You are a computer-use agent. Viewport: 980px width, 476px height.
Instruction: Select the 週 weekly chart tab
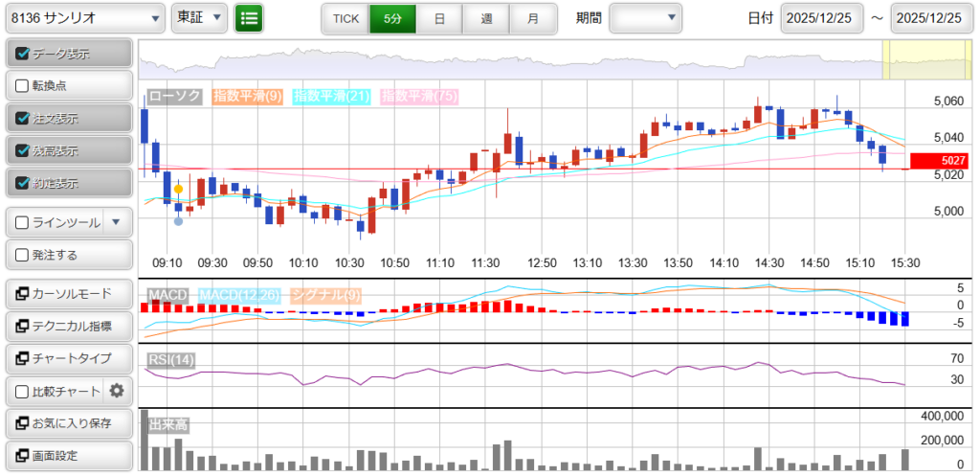(486, 18)
